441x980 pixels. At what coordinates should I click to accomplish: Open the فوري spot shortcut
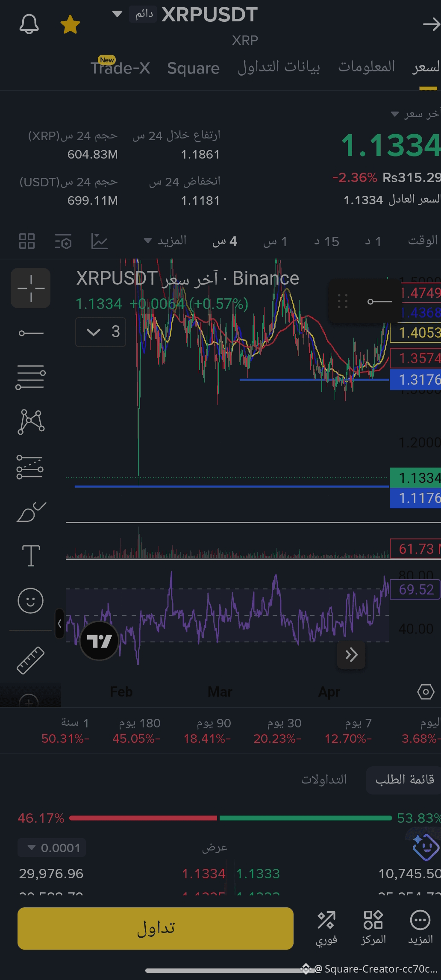(326, 927)
